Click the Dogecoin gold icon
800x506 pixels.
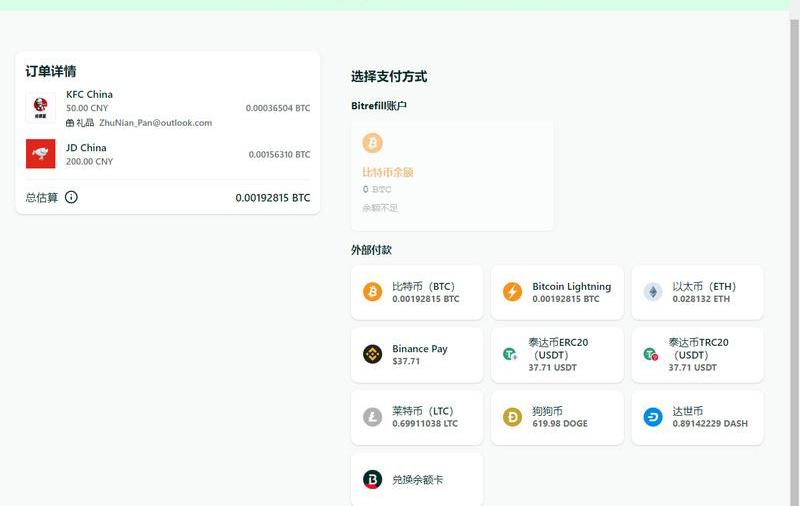pos(512,417)
